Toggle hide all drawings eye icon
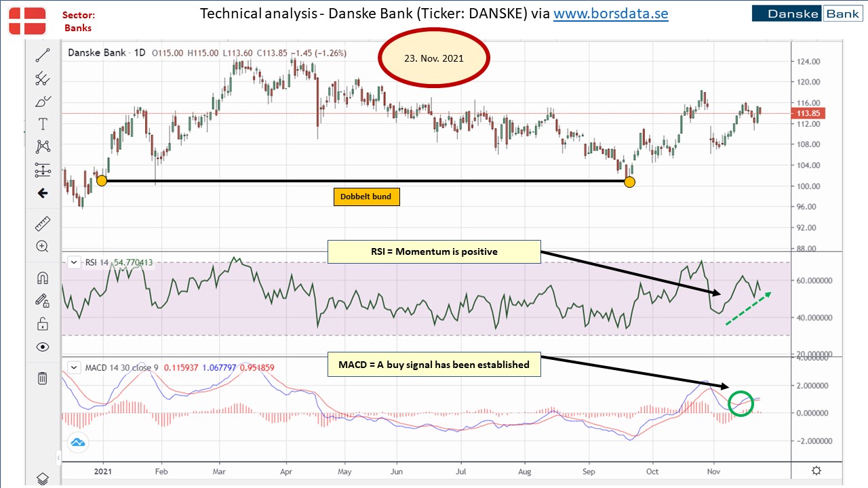This screenshot has width=868, height=488. (x=43, y=346)
